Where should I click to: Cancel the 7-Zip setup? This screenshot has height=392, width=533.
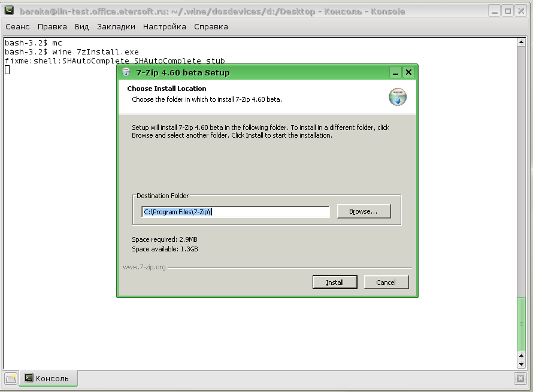[386, 282]
